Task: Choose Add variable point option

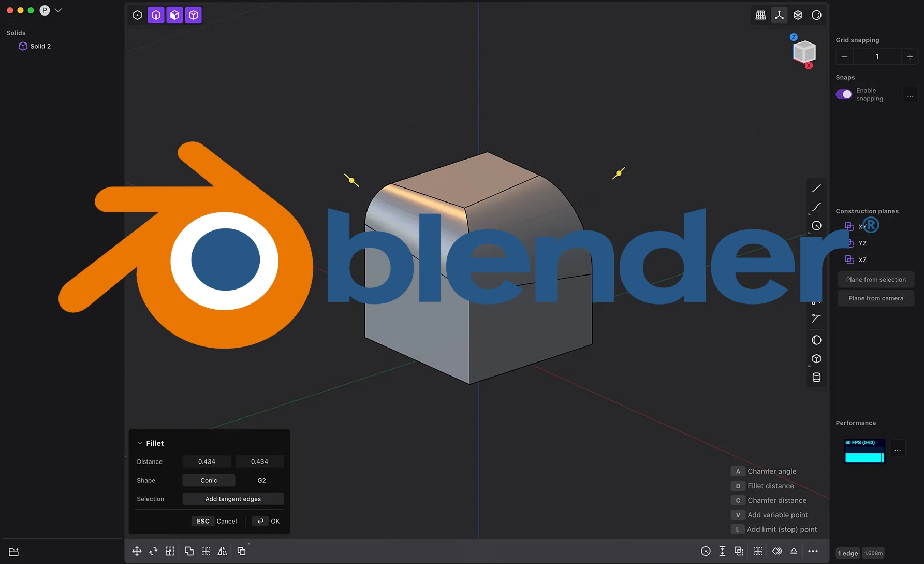Action: click(769, 515)
